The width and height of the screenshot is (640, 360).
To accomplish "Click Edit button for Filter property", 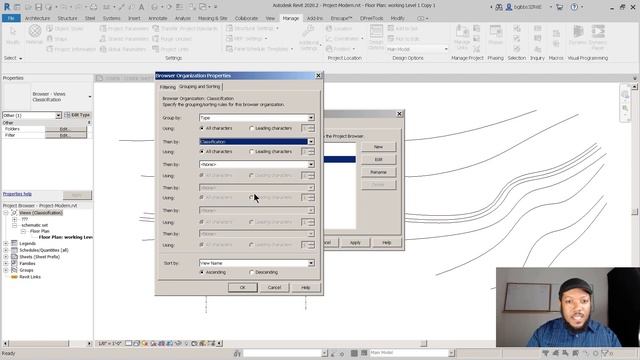I will coord(66,135).
